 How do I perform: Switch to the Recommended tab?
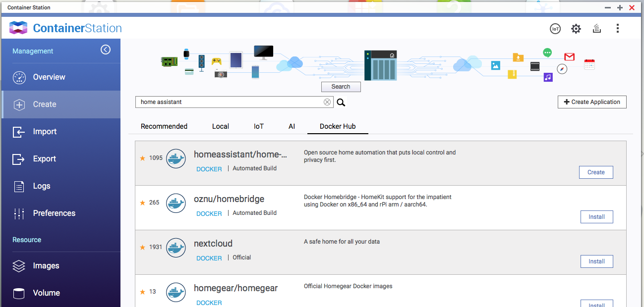pos(164,126)
